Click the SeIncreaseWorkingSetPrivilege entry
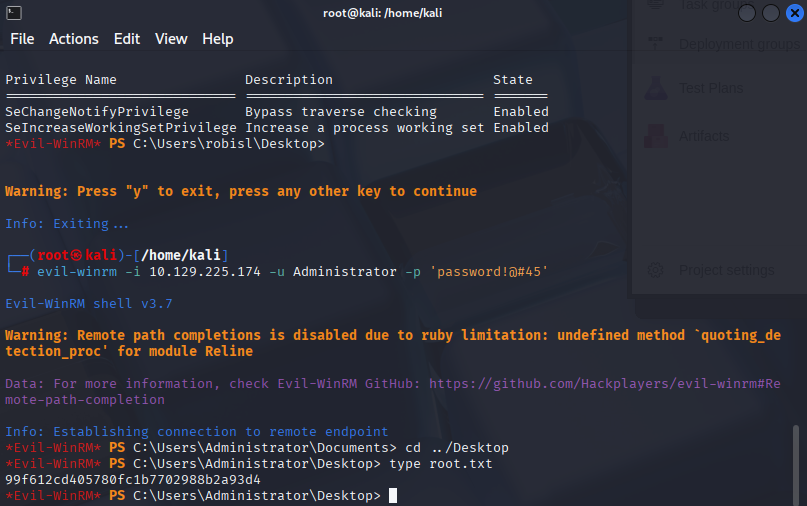 121,128
